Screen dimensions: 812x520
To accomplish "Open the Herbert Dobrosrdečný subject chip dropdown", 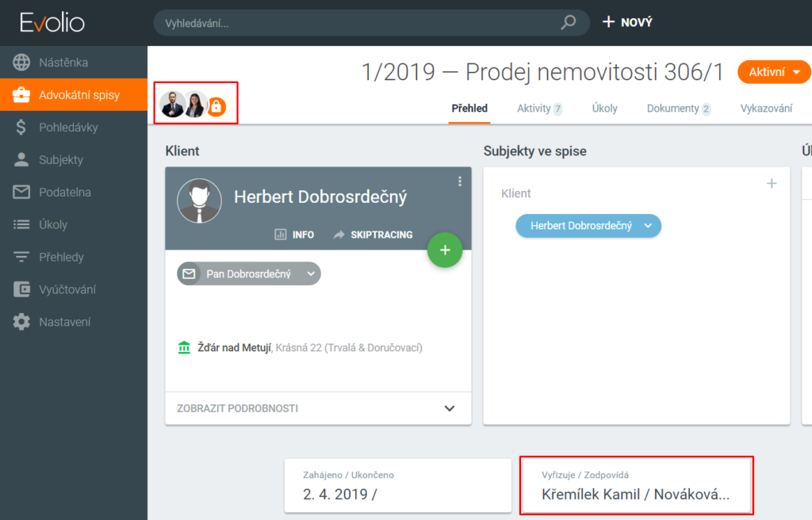I will [x=648, y=226].
